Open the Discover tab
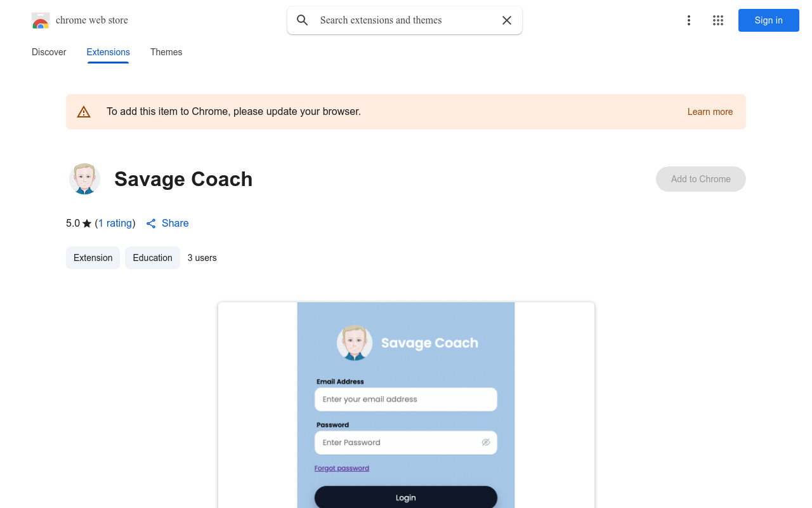This screenshot has width=812, height=508. click(49, 52)
